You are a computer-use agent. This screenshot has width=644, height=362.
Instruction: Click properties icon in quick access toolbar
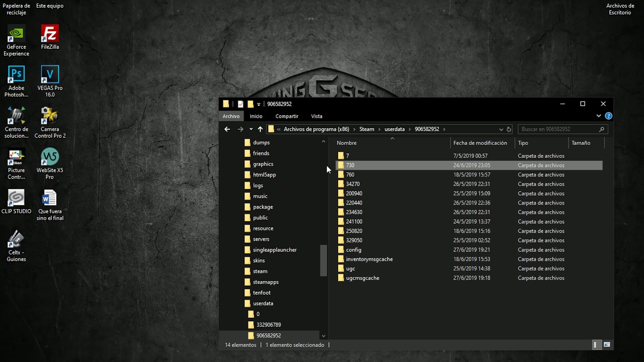coord(240,104)
